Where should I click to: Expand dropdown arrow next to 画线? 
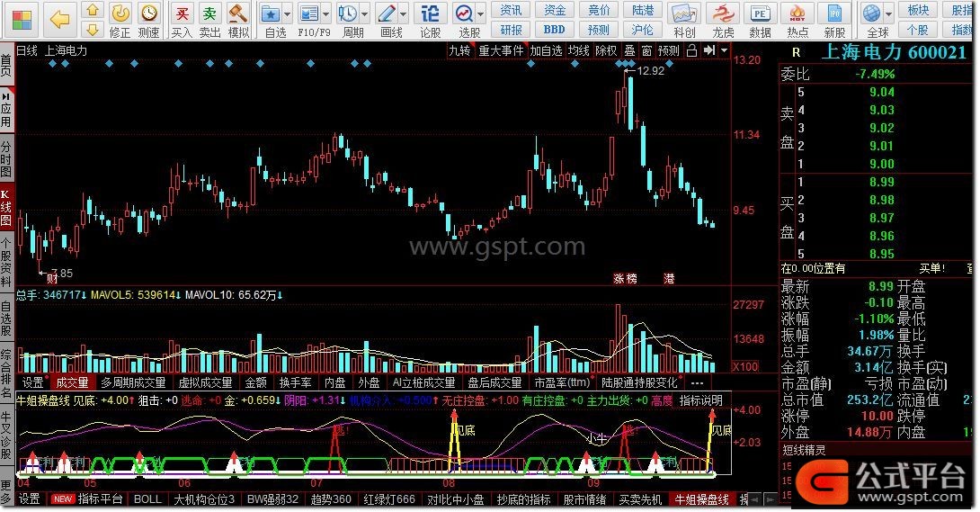404,13
